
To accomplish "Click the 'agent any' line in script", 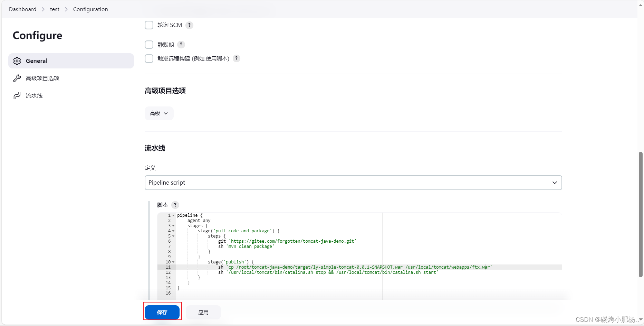I will click(199, 221).
